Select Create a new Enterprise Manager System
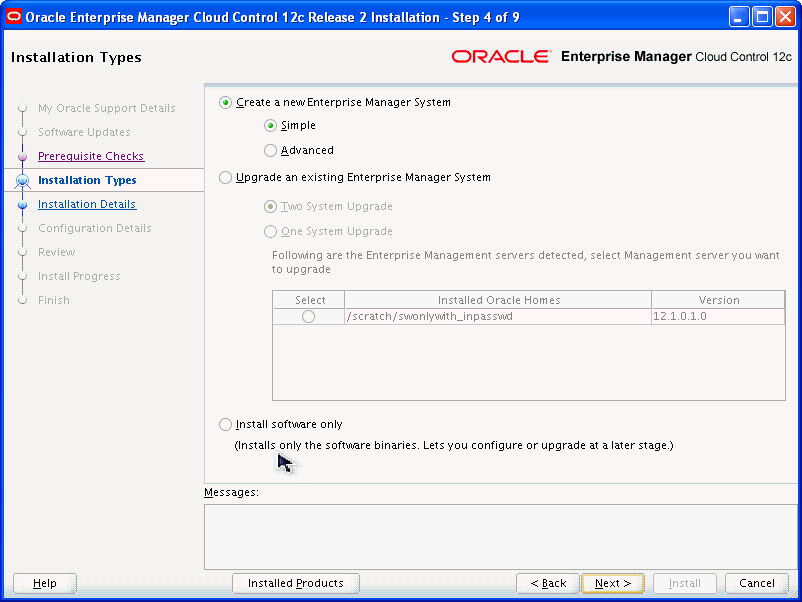802x602 pixels. (x=225, y=102)
